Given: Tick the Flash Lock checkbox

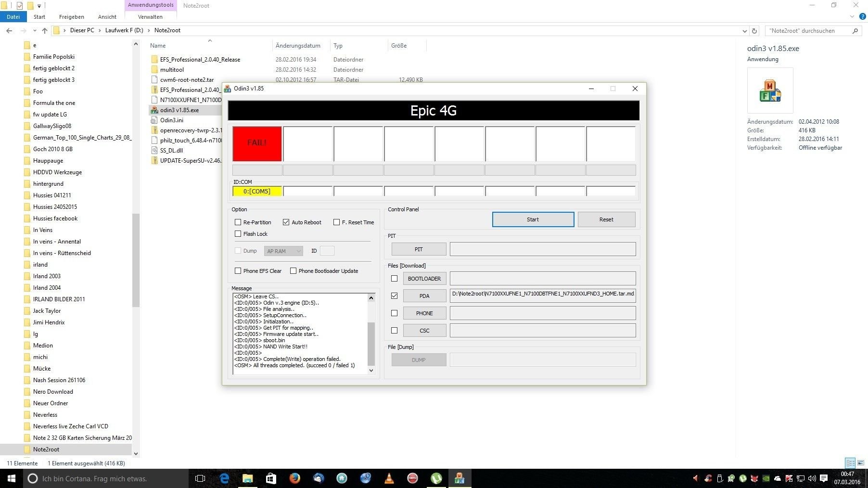Looking at the screenshot, I should tap(238, 234).
